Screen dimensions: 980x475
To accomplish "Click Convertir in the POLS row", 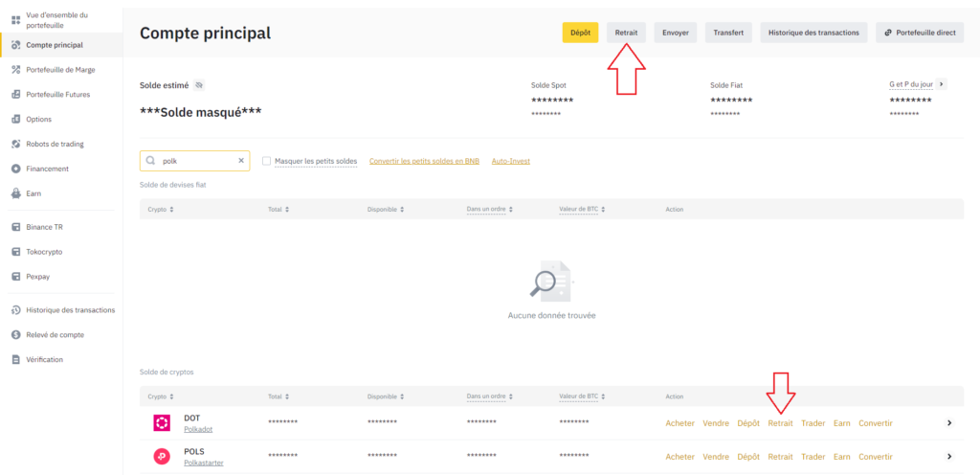I will pos(876,457).
